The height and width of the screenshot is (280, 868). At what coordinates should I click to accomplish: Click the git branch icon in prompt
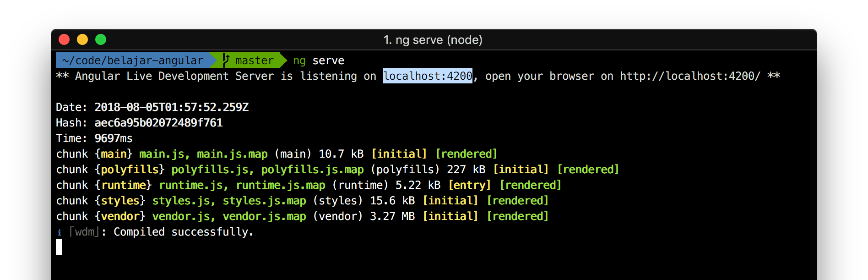[226, 60]
